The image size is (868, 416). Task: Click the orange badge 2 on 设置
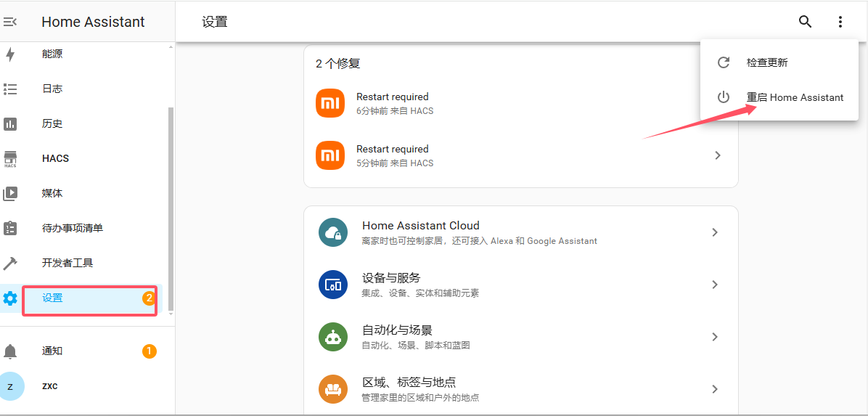[148, 298]
